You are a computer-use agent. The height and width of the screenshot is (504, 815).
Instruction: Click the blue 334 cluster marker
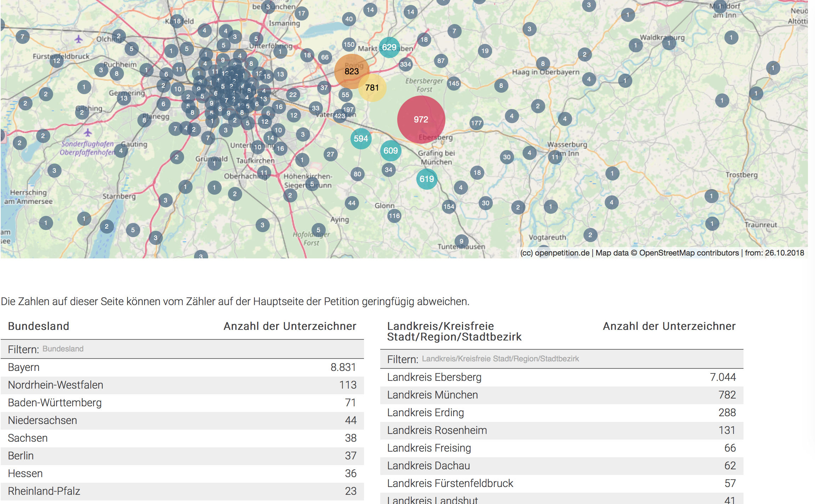(x=405, y=64)
